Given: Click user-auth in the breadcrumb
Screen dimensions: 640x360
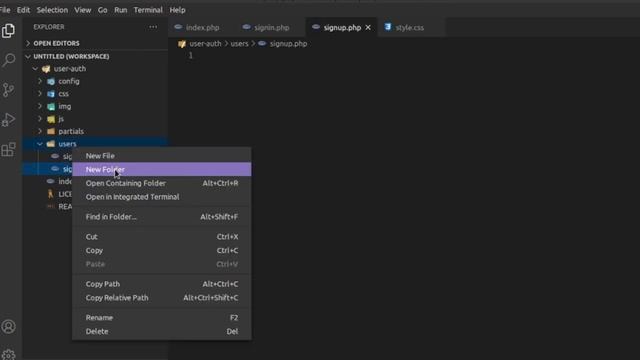Looking at the screenshot, I should (x=205, y=44).
